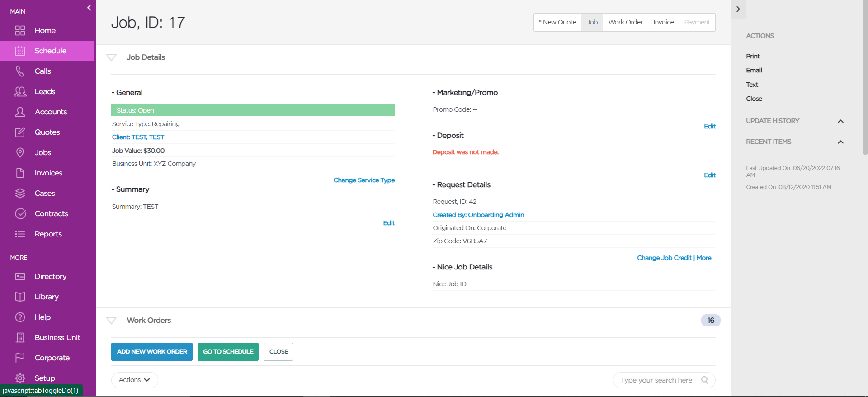The width and height of the screenshot is (868, 397).
Task: Click the Jobs map pin icon
Action: pos(20,152)
